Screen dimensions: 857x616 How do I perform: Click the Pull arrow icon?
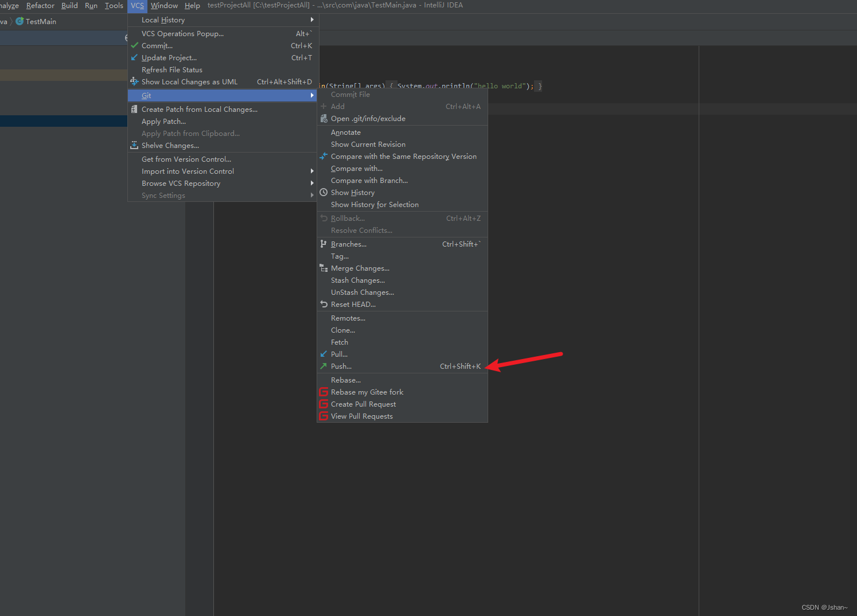(x=324, y=354)
